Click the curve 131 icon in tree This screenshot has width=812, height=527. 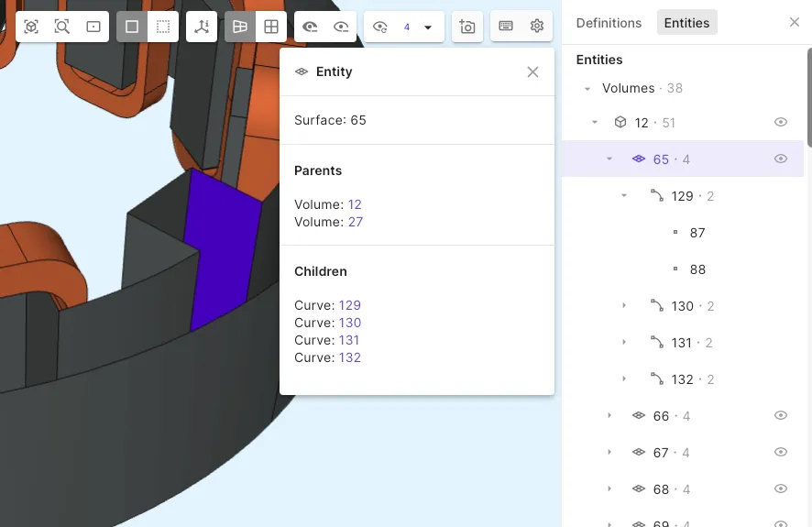coord(656,342)
